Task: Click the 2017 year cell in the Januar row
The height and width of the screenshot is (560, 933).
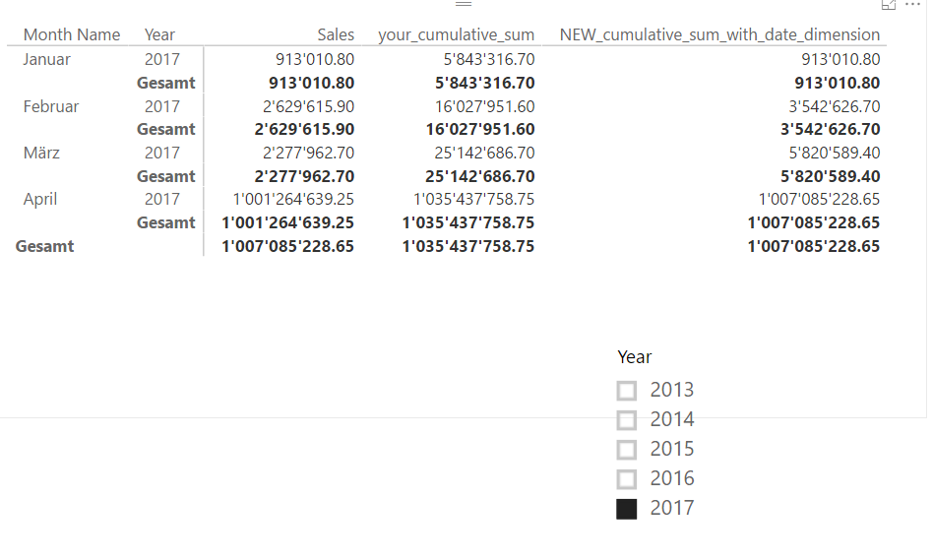Action: (x=161, y=59)
